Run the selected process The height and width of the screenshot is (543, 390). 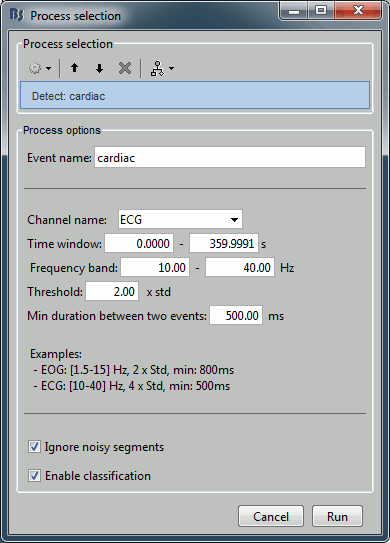[x=337, y=516]
